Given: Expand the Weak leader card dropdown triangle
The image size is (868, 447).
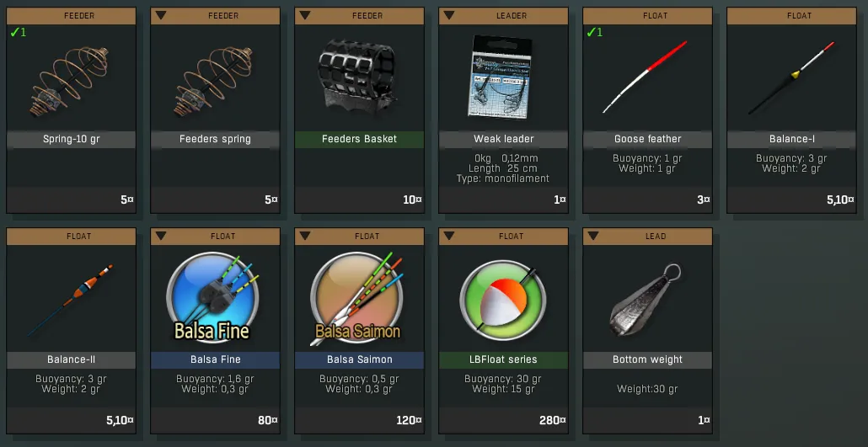Looking at the screenshot, I should point(449,15).
